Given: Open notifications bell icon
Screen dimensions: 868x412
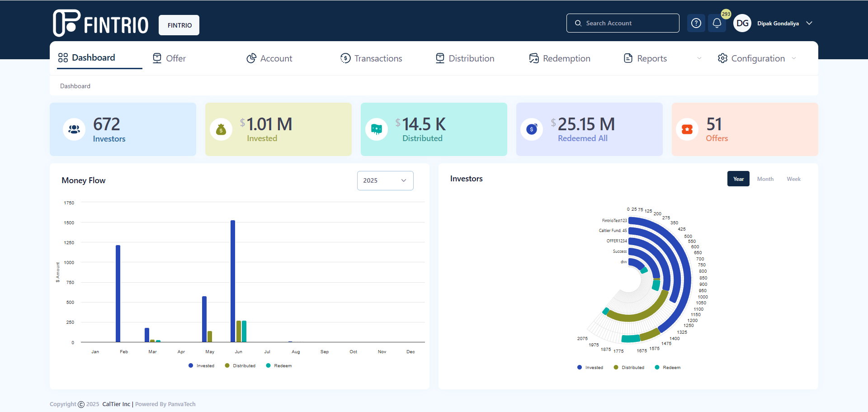Looking at the screenshot, I should click(x=717, y=23).
